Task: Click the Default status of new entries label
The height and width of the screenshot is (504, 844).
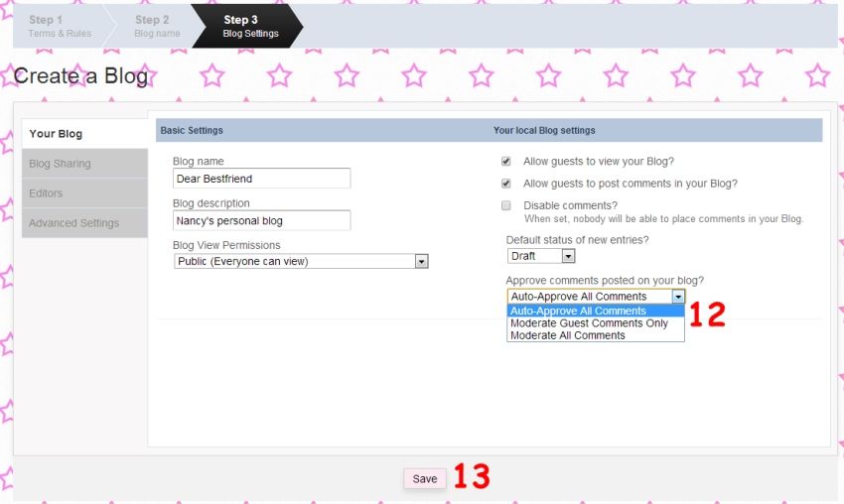Action: (x=578, y=240)
